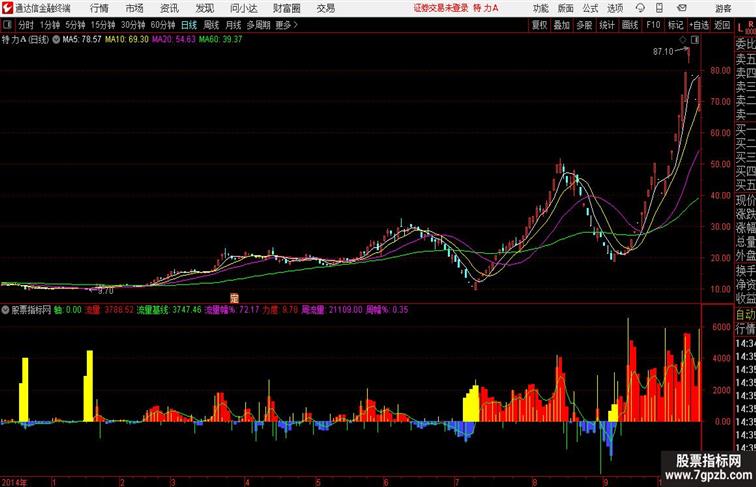This screenshot has height=487, width=756.
Task: Click the 87.10 high price label
Action: (x=663, y=52)
